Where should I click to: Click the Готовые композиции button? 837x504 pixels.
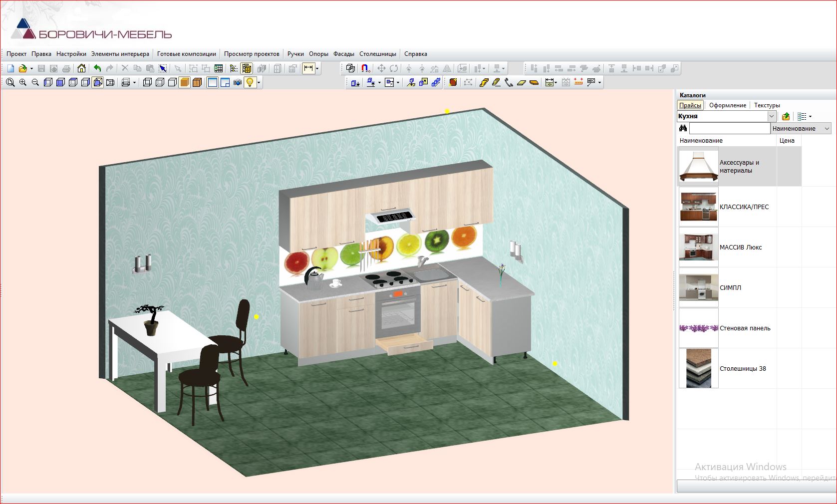187,54
